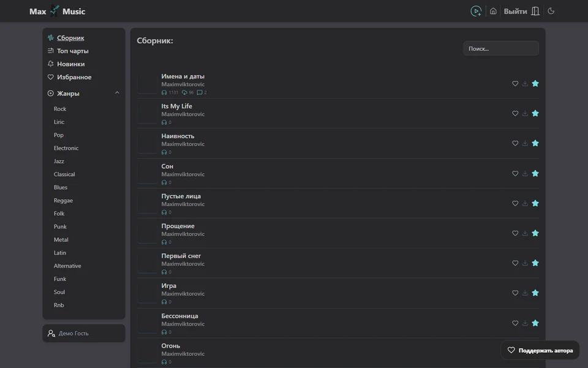The width and height of the screenshot is (588, 368).
Task: Collapse the Жанры genres section chevron
Action: click(117, 93)
